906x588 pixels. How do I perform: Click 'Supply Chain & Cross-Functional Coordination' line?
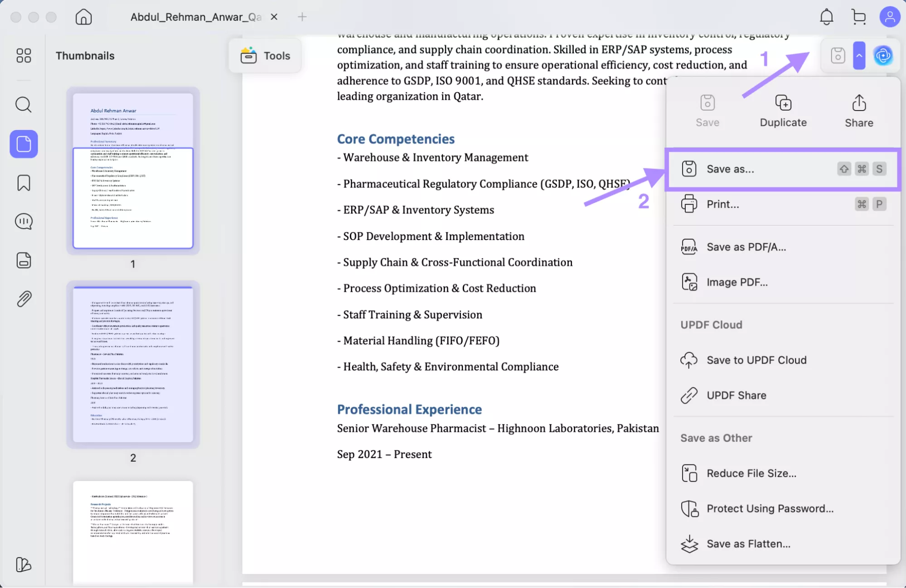(x=455, y=262)
